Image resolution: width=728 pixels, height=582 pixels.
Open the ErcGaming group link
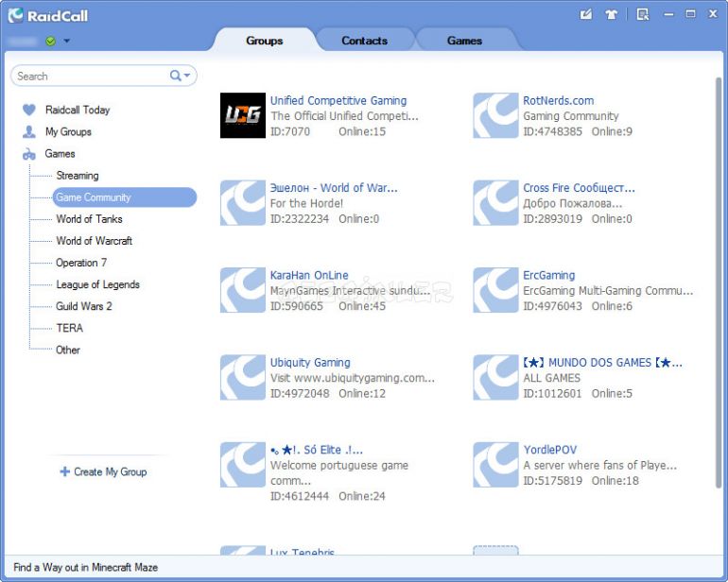pyautogui.click(x=548, y=275)
